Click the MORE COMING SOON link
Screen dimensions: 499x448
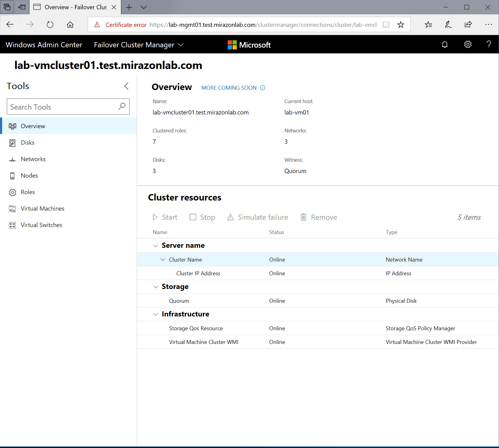[x=229, y=88]
